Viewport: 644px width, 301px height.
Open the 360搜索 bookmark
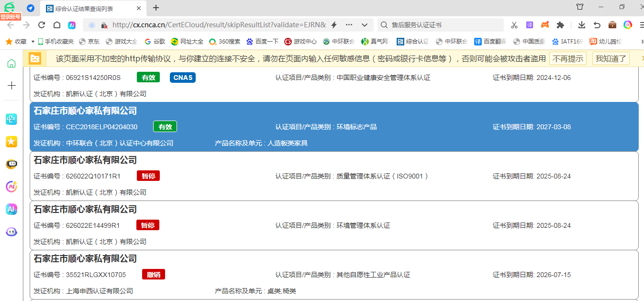[x=225, y=42]
